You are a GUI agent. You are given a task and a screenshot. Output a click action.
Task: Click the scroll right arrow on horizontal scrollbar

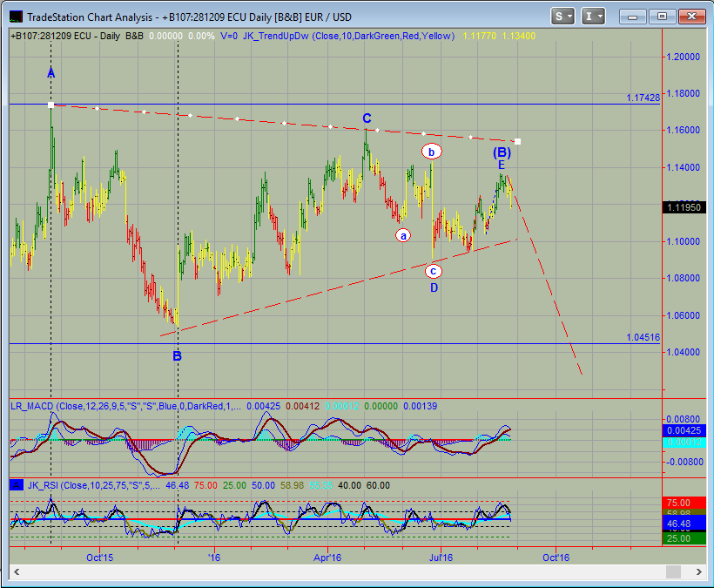[699, 571]
